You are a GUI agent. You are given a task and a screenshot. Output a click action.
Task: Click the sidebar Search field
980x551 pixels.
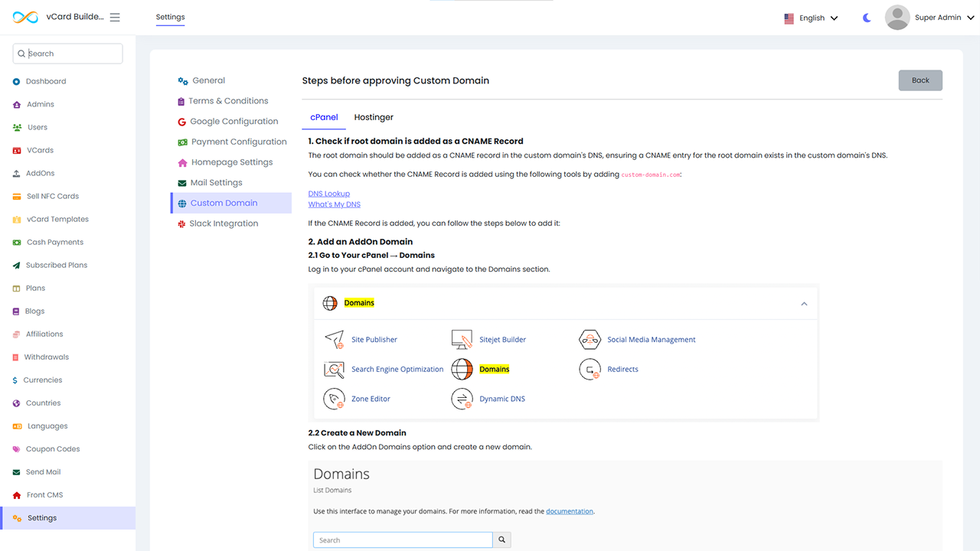coord(69,54)
